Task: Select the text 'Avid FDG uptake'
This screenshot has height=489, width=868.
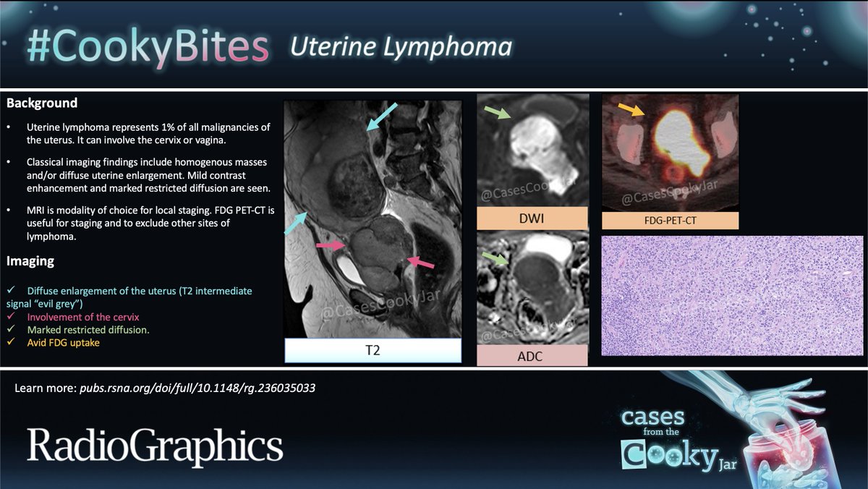Action: (63, 343)
